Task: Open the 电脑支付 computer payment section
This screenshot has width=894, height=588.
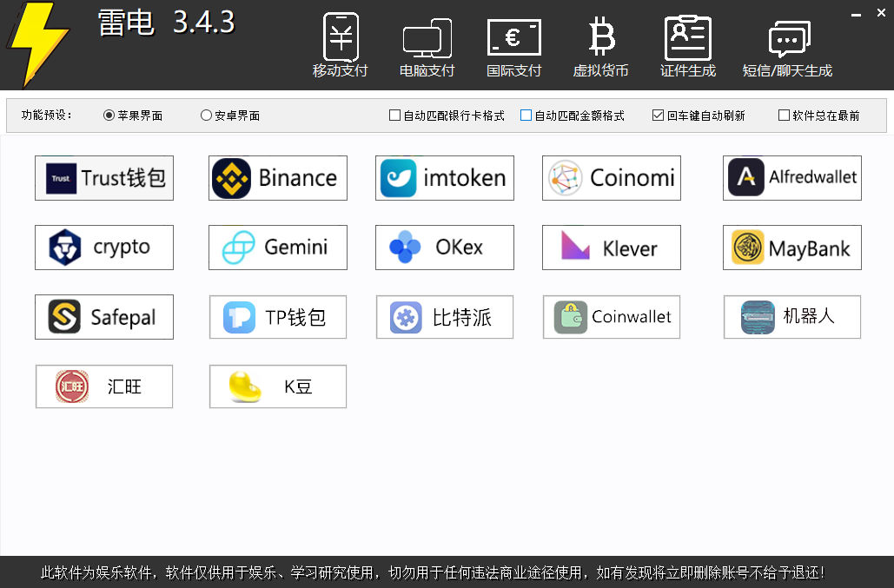Action: pyautogui.click(x=427, y=47)
